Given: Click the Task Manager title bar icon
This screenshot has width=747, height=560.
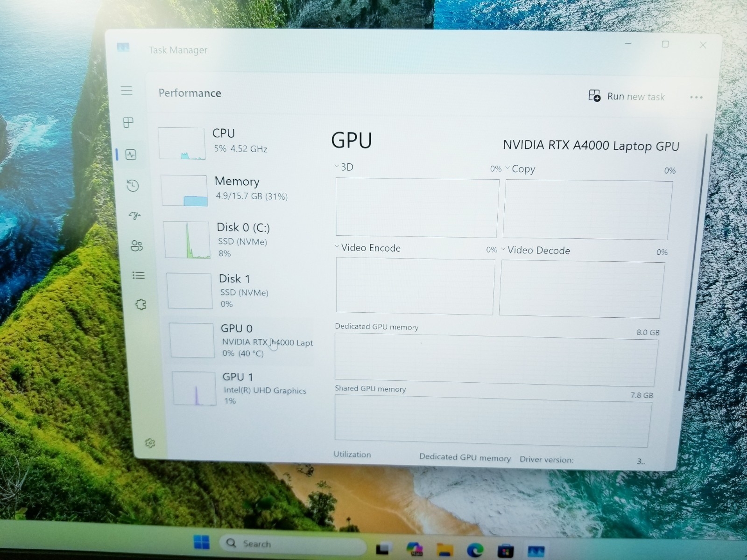Looking at the screenshot, I should point(123,47).
